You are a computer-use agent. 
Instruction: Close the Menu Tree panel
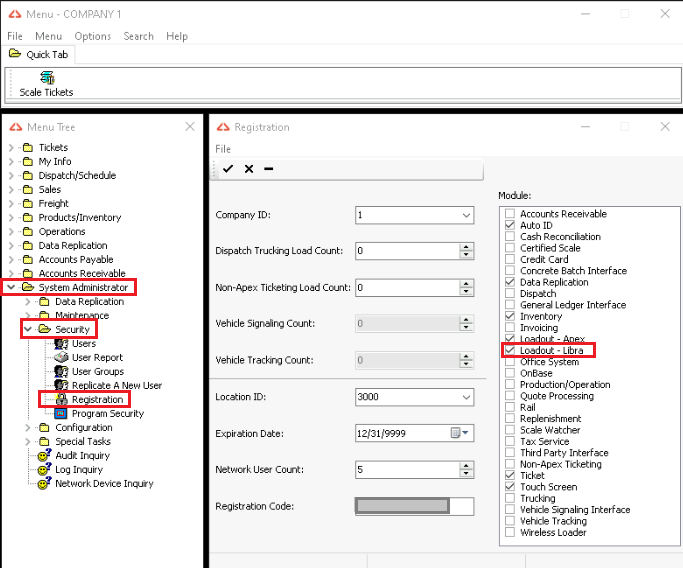pos(190,127)
